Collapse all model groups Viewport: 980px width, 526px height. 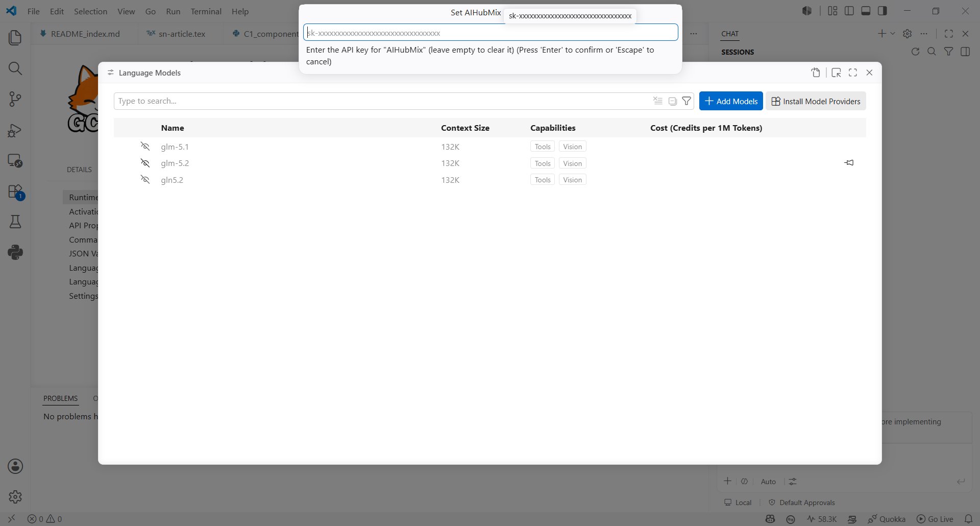[x=673, y=101]
